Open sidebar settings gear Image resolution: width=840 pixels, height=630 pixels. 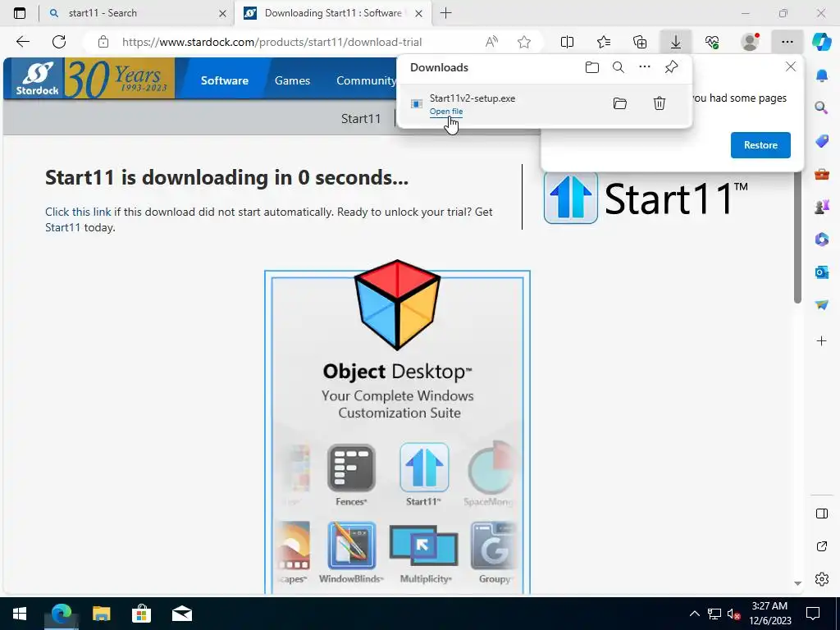click(x=822, y=579)
